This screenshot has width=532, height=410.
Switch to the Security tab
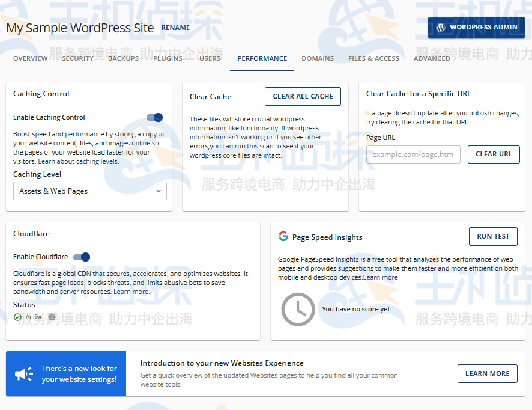(77, 58)
